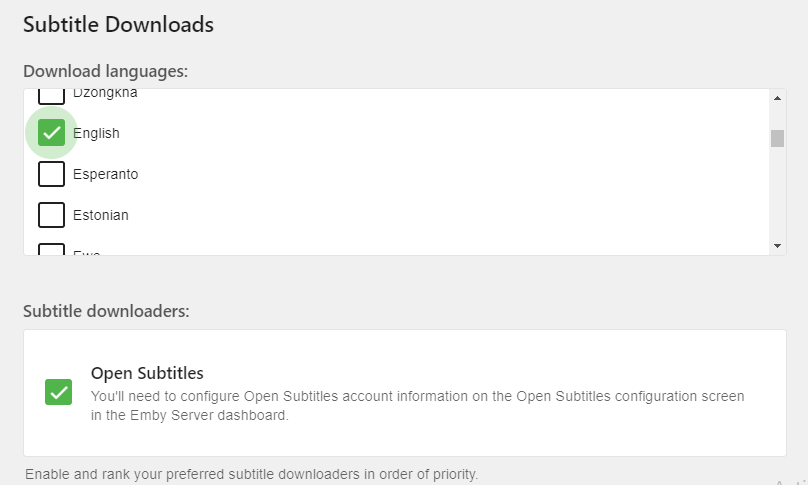Uncheck the English language checkbox

[52, 133]
